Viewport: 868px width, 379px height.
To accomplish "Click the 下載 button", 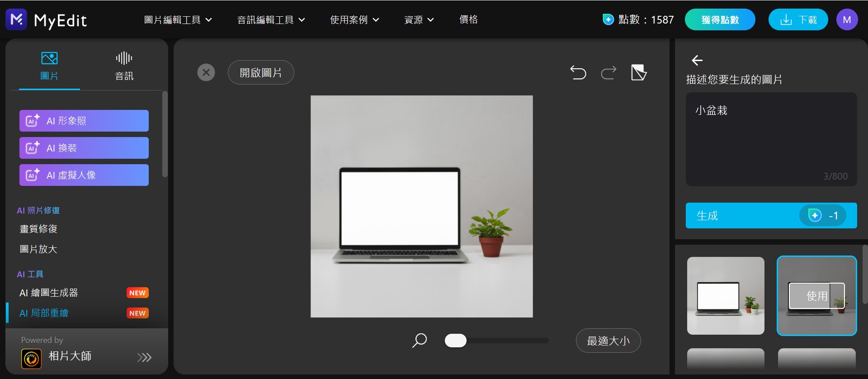I will point(798,20).
